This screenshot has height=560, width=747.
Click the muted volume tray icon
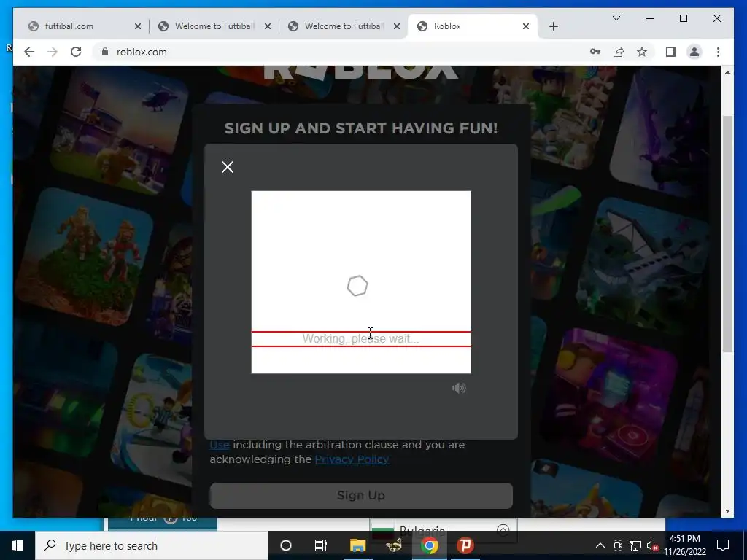coord(652,545)
